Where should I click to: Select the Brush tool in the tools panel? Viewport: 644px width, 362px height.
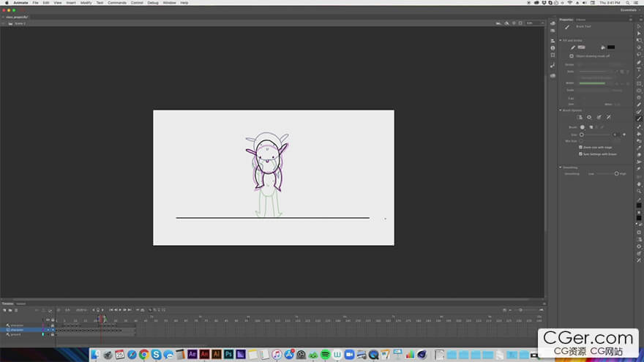tap(639, 118)
